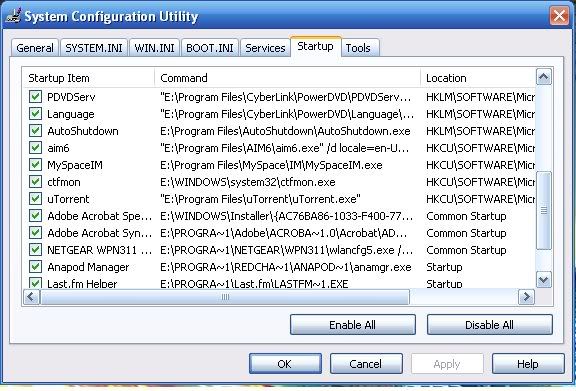Uncheck the aim6 startup checkbox
Image resolution: width=576 pixels, height=391 pixels.
click(x=35, y=147)
